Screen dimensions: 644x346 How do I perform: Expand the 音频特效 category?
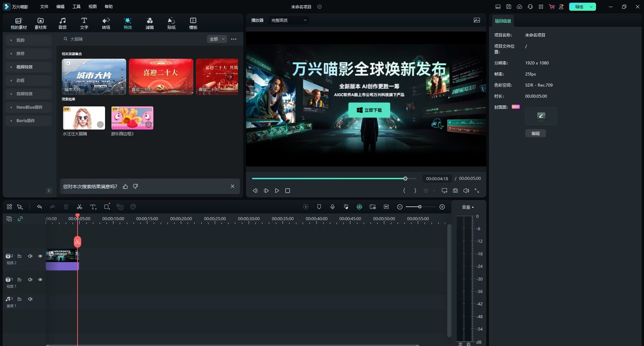[29, 94]
